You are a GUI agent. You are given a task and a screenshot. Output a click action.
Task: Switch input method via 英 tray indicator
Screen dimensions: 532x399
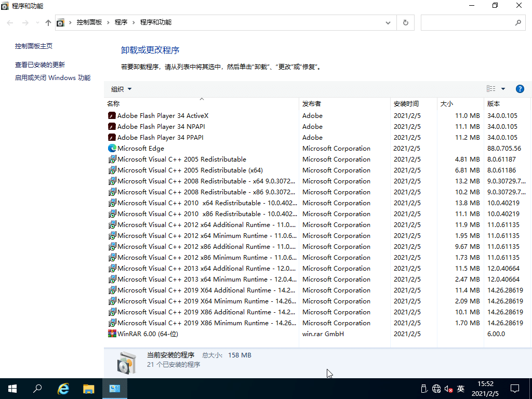pos(460,388)
